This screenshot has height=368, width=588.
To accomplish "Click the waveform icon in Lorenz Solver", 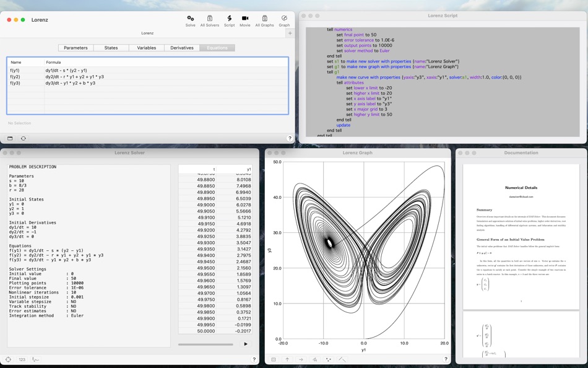I will point(35,359).
